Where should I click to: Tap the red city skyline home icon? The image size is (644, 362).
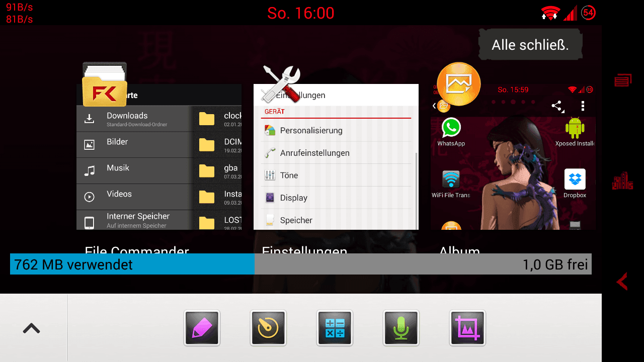coord(623,180)
